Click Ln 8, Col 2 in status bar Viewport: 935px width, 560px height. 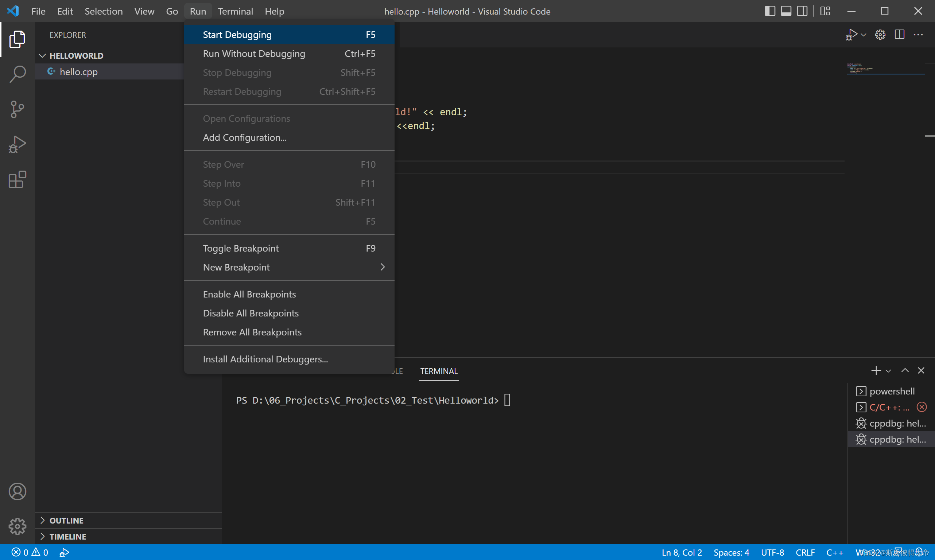pos(682,552)
